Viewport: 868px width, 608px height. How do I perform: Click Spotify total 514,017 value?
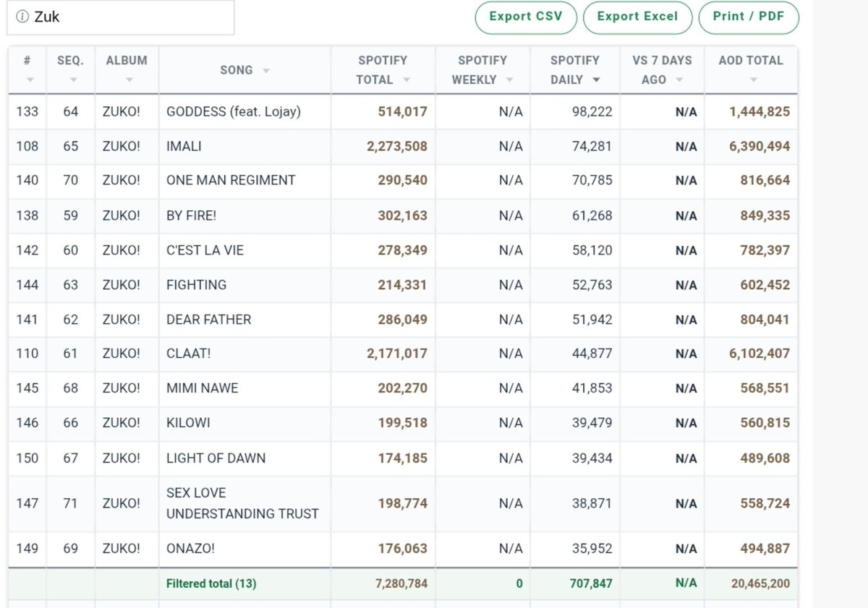pos(402,112)
